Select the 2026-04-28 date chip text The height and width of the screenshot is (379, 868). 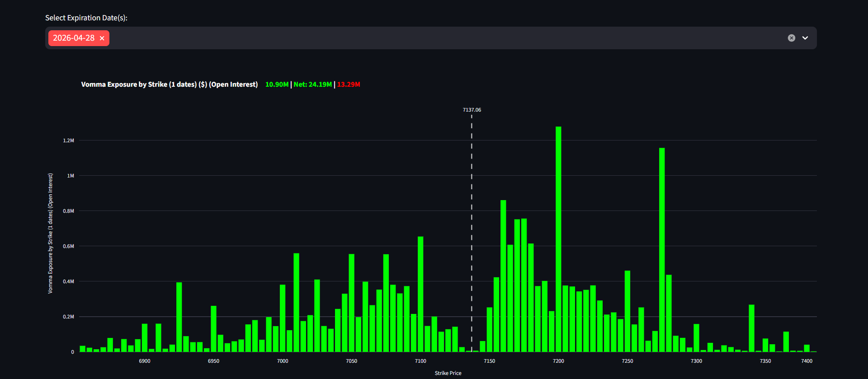pyautogui.click(x=74, y=38)
